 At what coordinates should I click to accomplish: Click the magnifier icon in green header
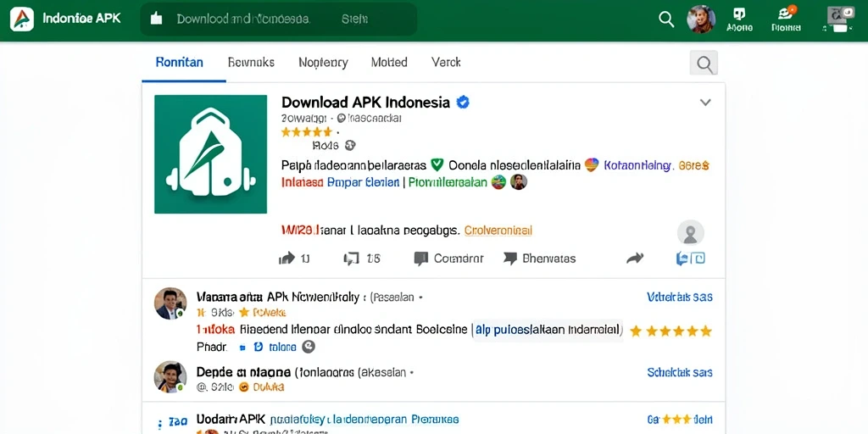click(x=666, y=19)
